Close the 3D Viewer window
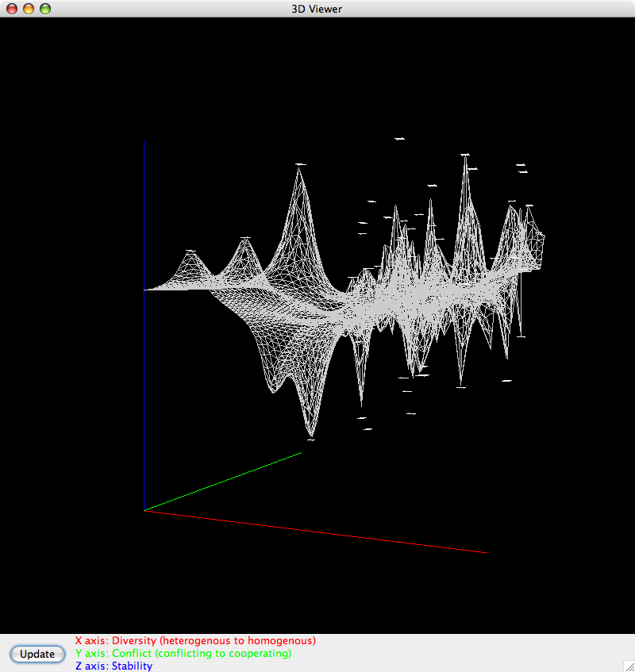Image resolution: width=635 pixels, height=672 pixels. 12,9
